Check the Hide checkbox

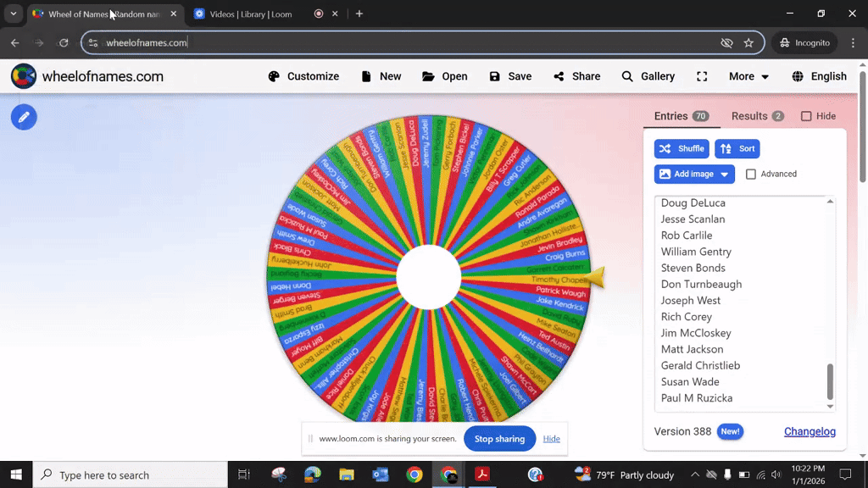(806, 116)
